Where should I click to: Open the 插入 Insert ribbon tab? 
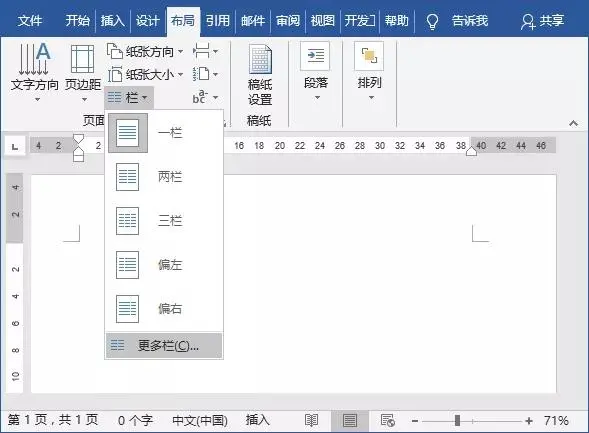pyautogui.click(x=112, y=20)
